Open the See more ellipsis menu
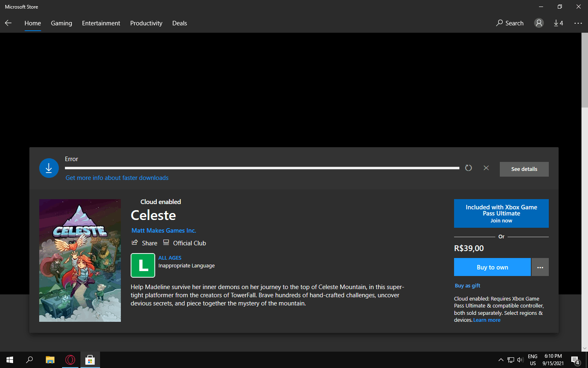 click(578, 23)
